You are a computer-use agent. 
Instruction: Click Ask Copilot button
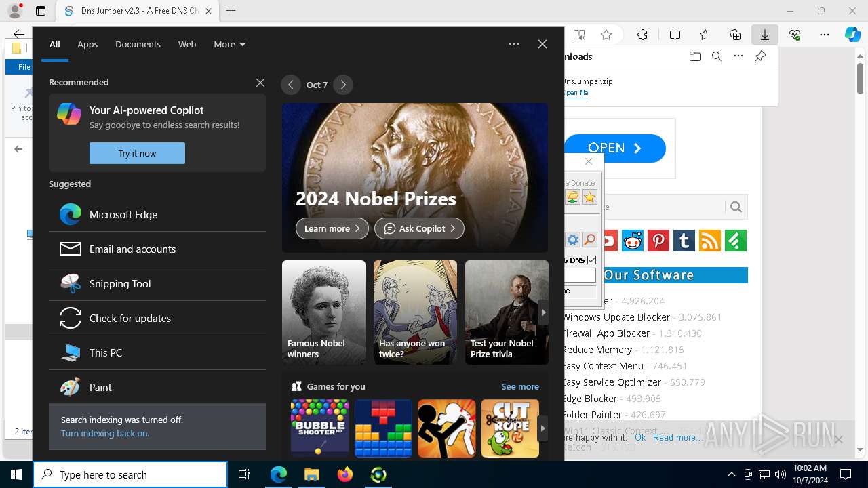pos(419,228)
